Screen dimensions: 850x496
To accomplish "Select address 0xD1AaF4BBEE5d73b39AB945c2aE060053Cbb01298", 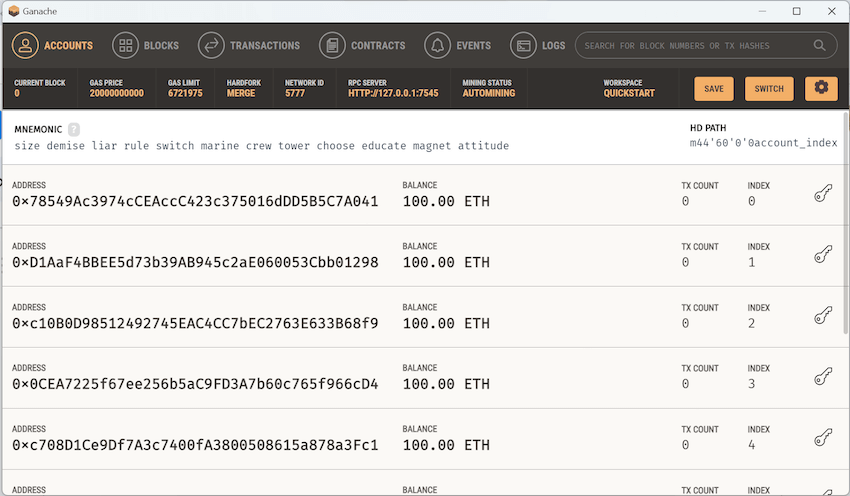I will pos(195,262).
